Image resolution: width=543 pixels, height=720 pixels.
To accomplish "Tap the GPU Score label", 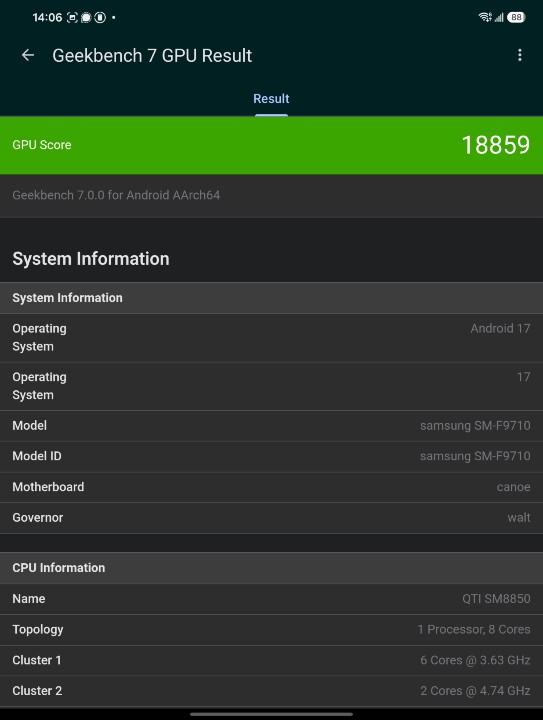I will pyautogui.click(x=42, y=145).
